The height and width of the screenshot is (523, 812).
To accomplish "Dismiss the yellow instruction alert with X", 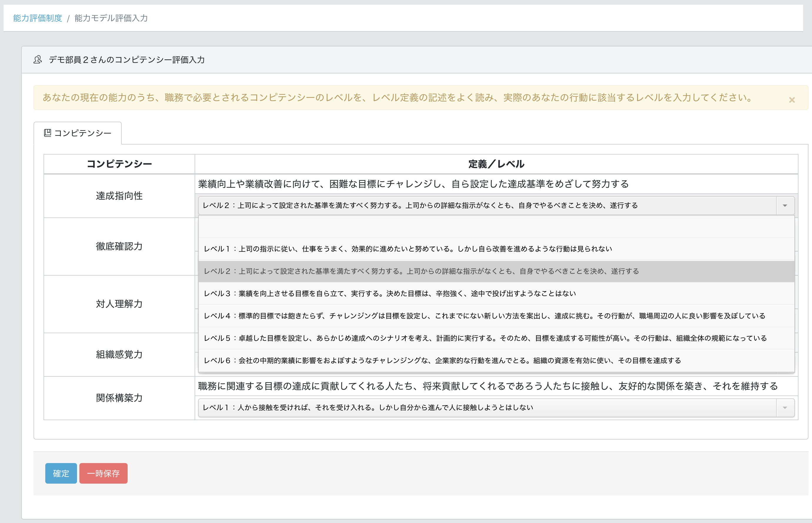I will [x=792, y=100].
